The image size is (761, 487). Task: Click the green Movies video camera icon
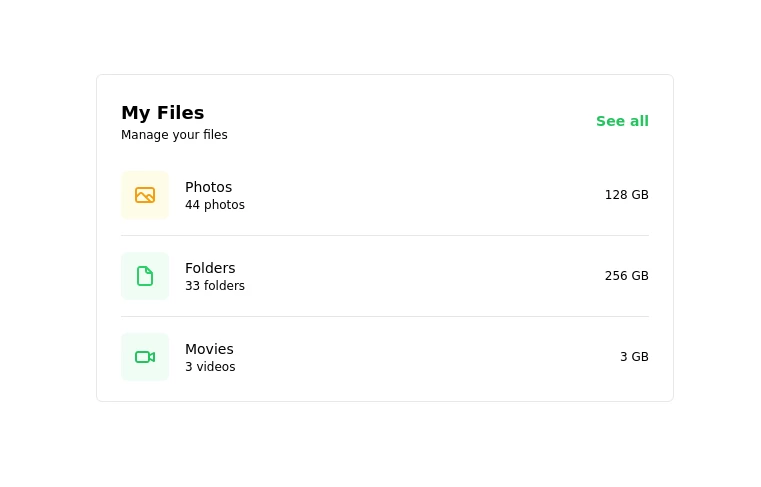tap(145, 357)
